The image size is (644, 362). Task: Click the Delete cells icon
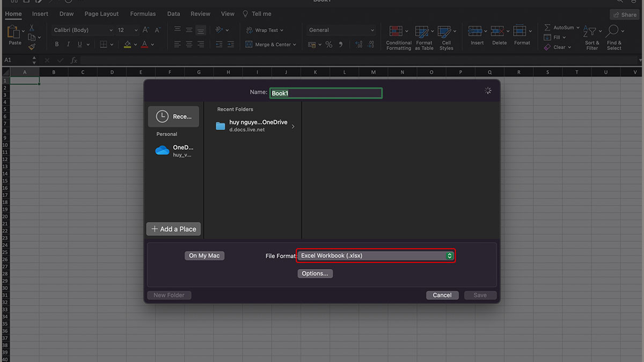pos(497,31)
